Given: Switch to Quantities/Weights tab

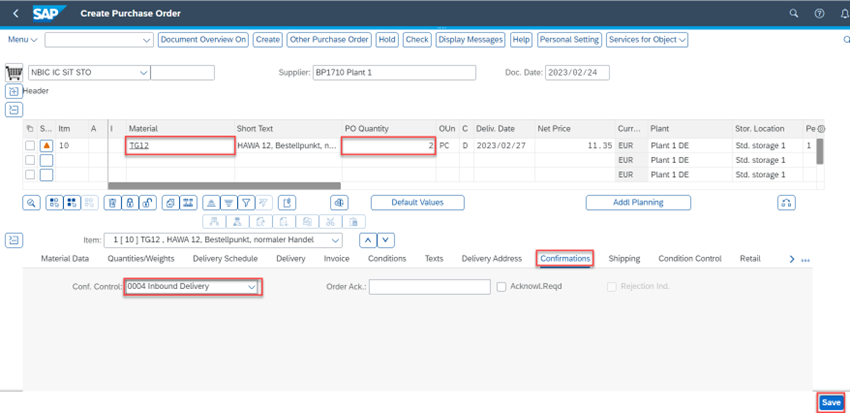Looking at the screenshot, I should (141, 259).
